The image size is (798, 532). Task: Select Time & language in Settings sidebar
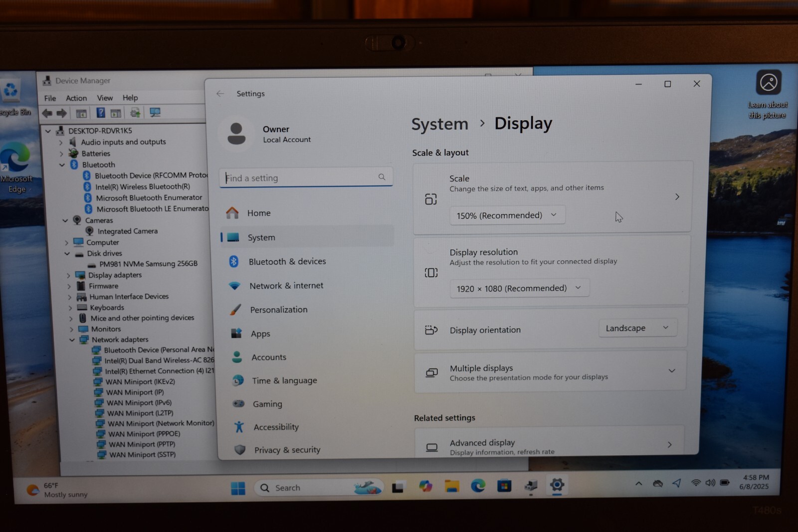coord(310,380)
